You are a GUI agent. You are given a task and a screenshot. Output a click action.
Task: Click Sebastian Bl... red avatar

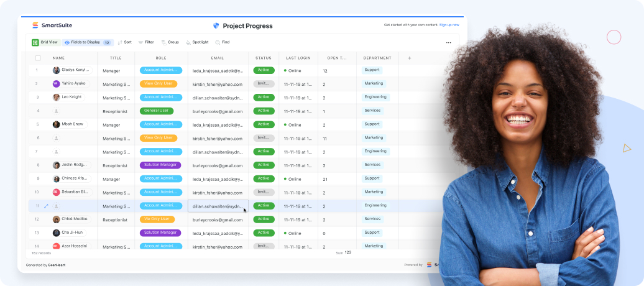coord(57,192)
